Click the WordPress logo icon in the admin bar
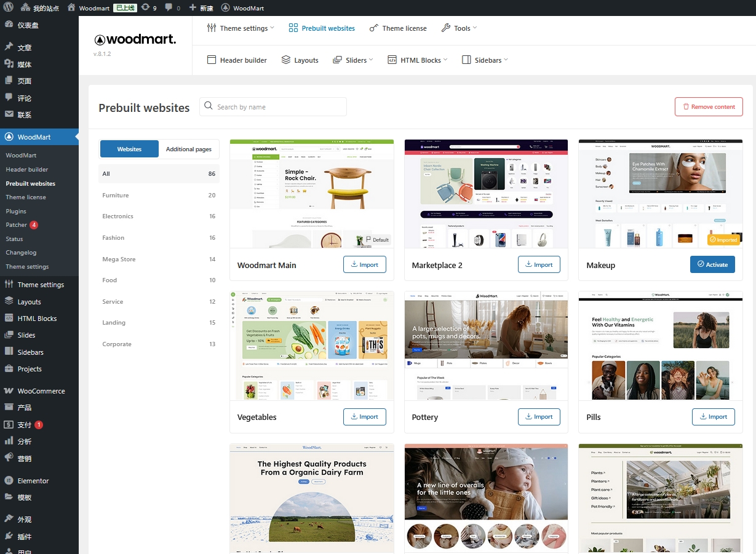756x554 pixels. 9,8
